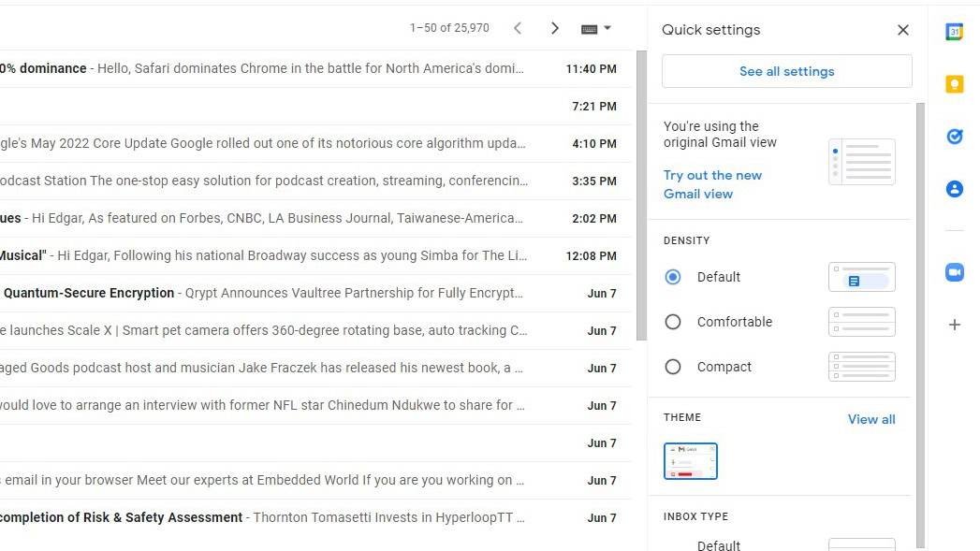980x551 pixels.
Task: Open Zoom add-on icon
Action: (954, 272)
